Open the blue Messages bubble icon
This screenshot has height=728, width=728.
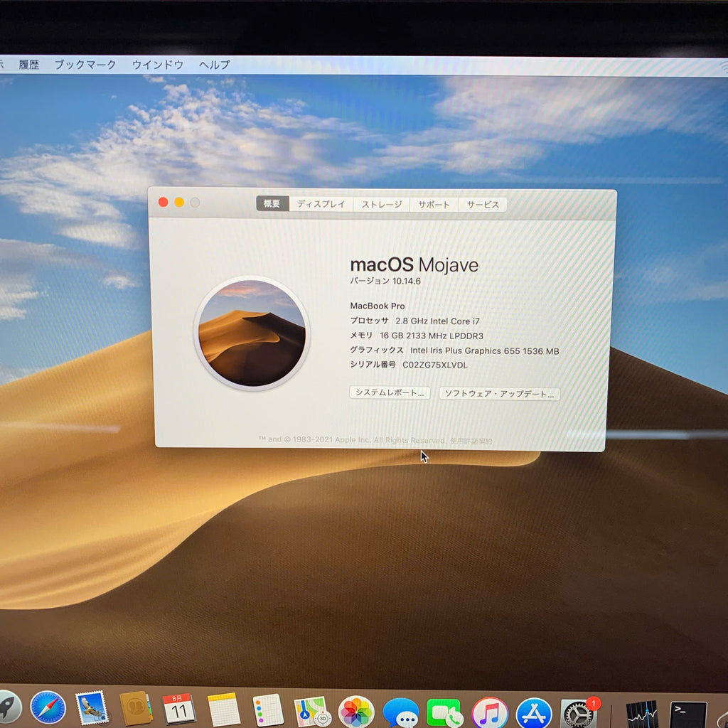tap(401, 712)
